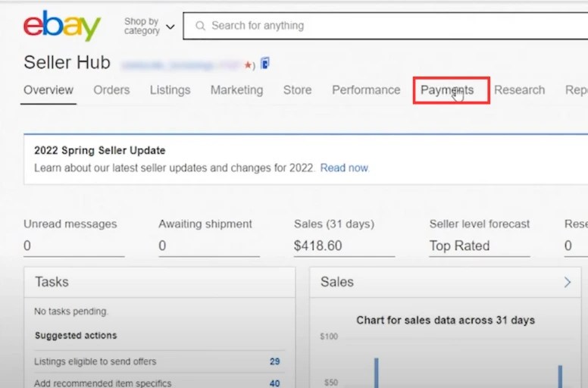The height and width of the screenshot is (388, 588).
Task: Click the red feedback star icon
Action: [x=248, y=65]
